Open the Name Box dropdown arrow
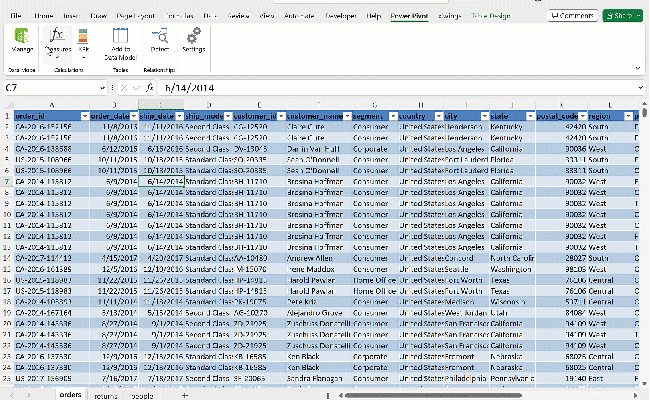The height and width of the screenshot is (400, 650). [102, 88]
